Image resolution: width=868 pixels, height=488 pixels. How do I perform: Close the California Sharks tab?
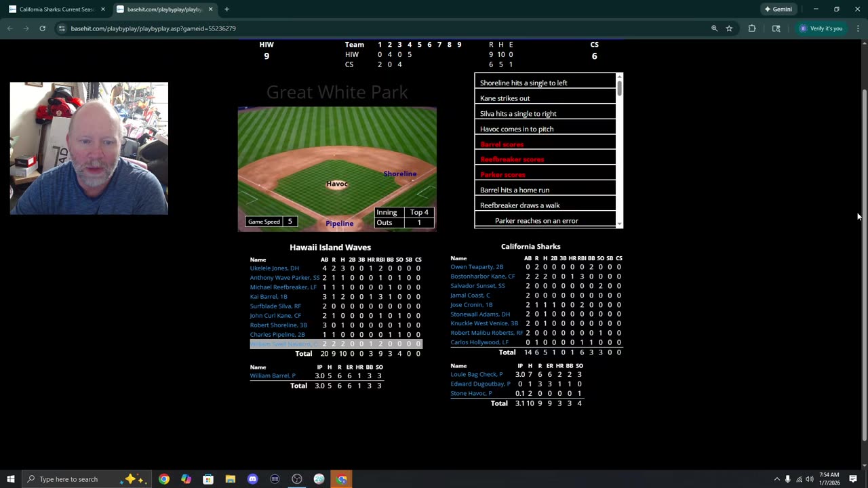pyautogui.click(x=103, y=9)
